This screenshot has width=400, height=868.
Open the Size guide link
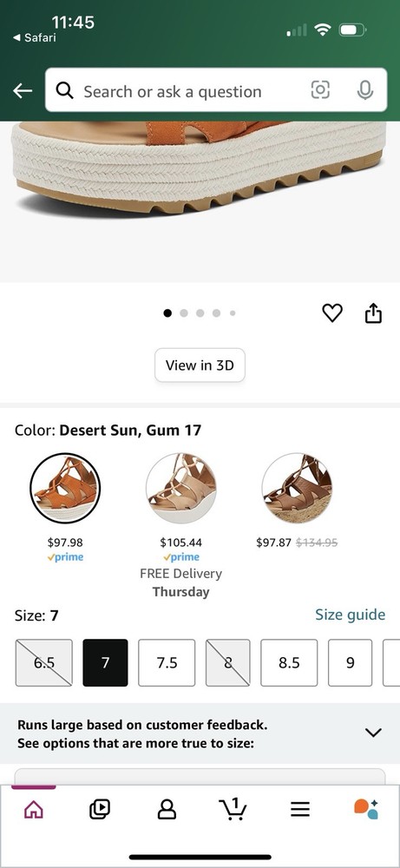click(x=351, y=615)
